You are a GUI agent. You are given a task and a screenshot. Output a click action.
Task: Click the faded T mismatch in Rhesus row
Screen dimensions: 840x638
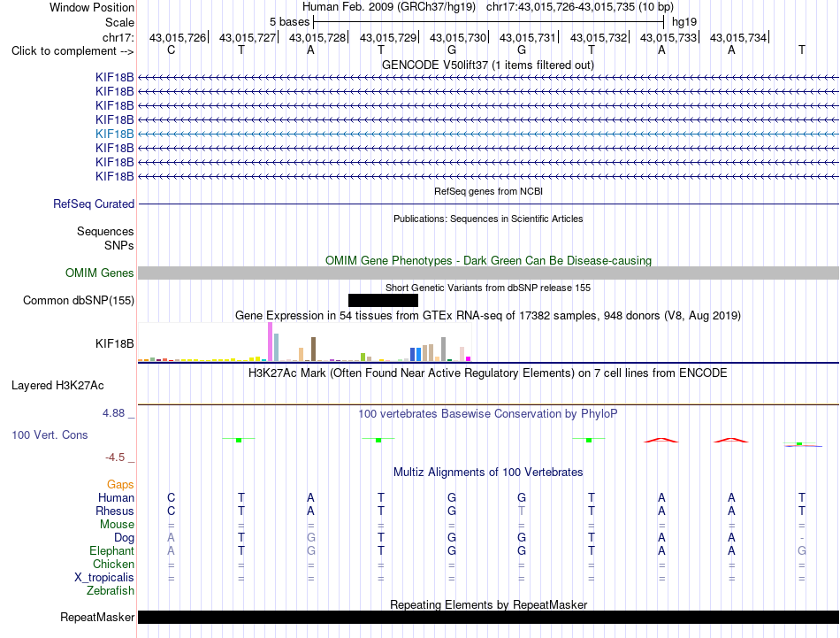point(522,511)
